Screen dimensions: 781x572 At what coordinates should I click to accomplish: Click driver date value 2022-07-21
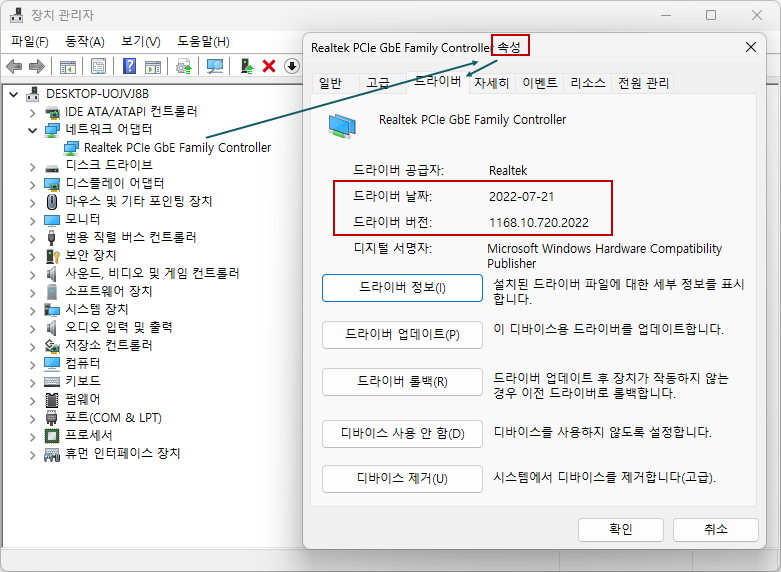[x=521, y=196]
